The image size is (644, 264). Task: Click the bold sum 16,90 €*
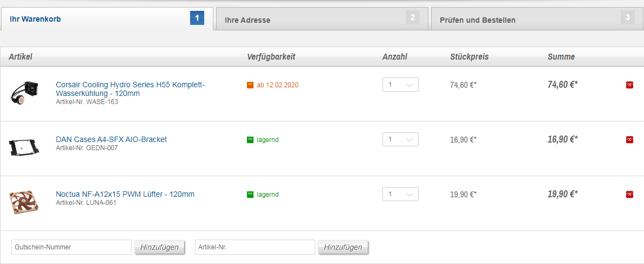pos(563,139)
